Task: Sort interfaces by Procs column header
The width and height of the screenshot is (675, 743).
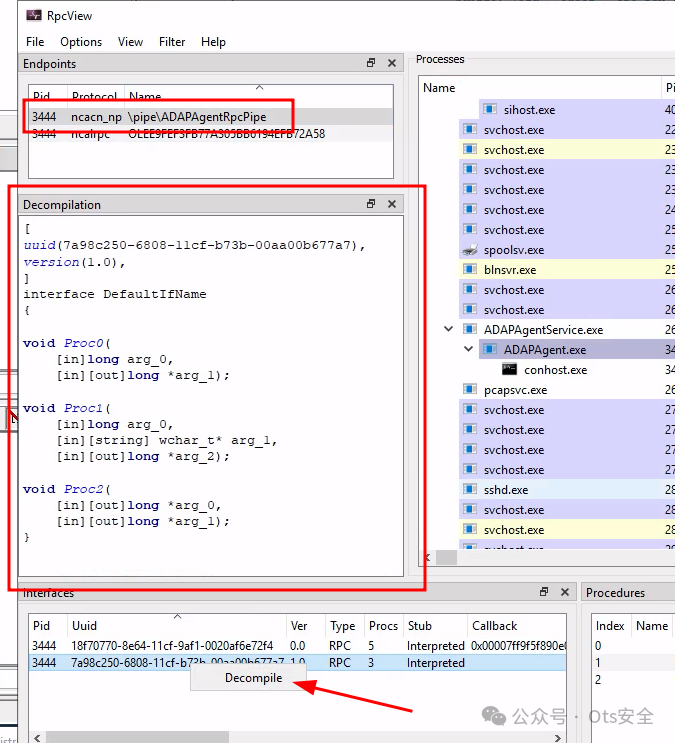Action: click(383, 625)
